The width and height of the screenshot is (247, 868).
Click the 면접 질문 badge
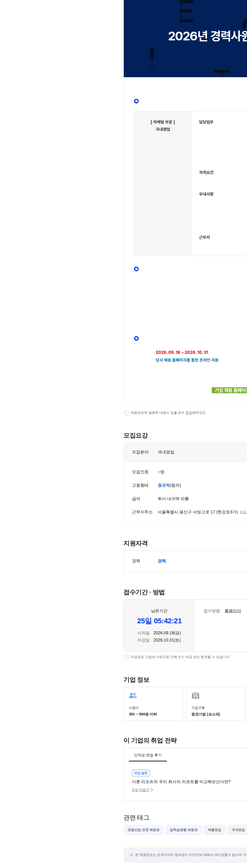141,773
